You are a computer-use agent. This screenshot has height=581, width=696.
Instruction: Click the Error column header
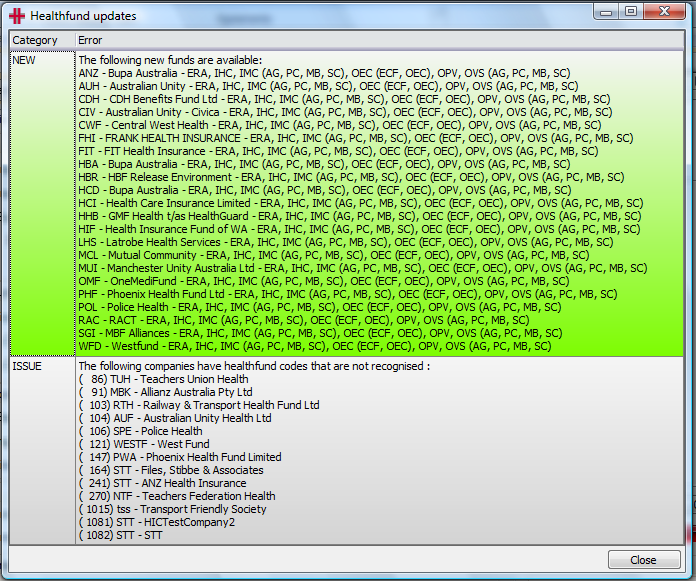380,40
